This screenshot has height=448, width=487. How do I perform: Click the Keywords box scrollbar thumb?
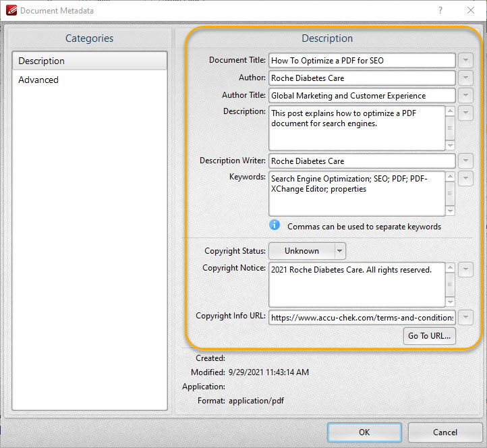(x=450, y=194)
